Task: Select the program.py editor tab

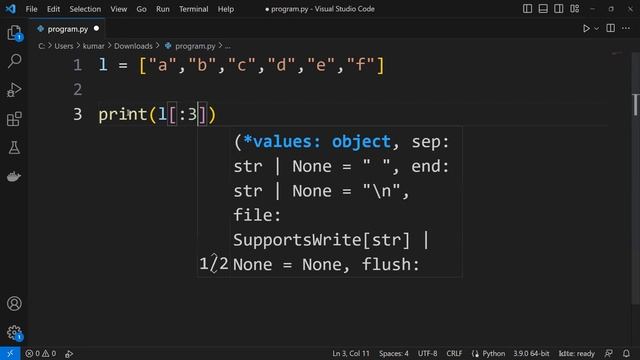Action: [67, 29]
